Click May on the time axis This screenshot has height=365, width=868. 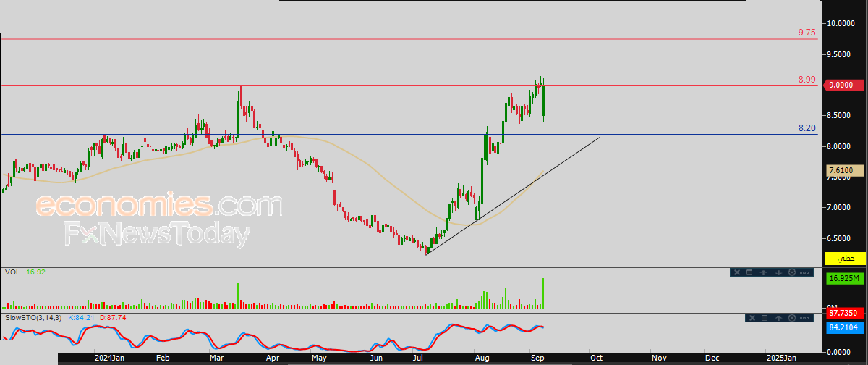(319, 358)
